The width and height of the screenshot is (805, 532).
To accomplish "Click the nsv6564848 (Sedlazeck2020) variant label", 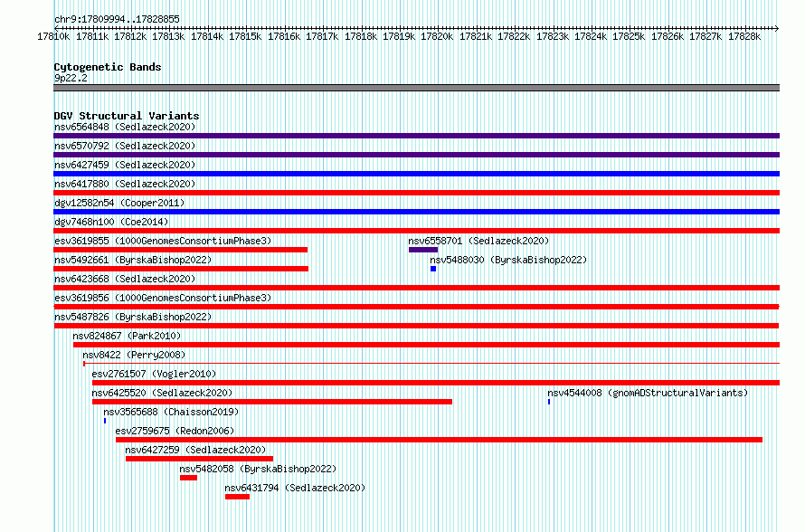I will click(x=125, y=127).
